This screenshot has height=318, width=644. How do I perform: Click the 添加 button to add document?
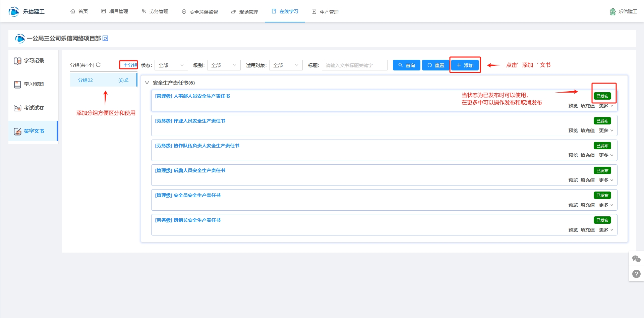point(465,65)
